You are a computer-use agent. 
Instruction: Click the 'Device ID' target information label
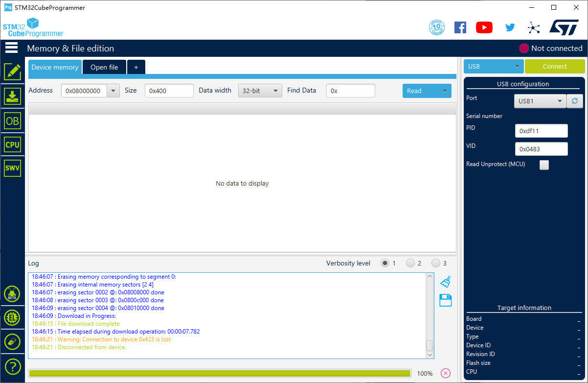tap(478, 345)
